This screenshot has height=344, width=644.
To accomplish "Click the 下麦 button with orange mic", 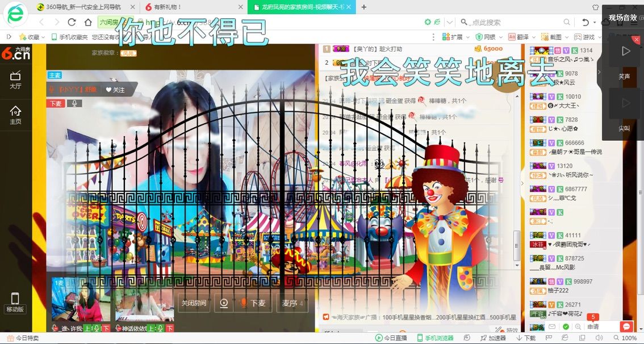I will (x=253, y=303).
